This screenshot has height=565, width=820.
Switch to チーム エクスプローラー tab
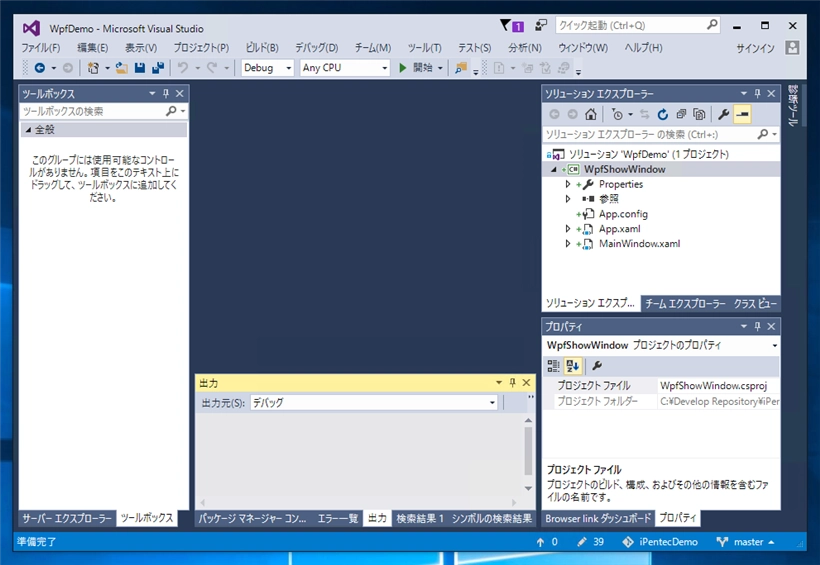click(685, 303)
